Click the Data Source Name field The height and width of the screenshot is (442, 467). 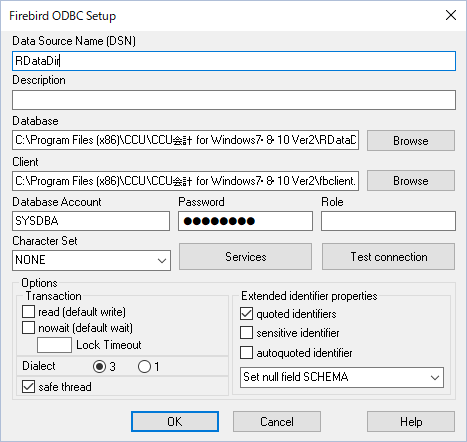(x=234, y=61)
